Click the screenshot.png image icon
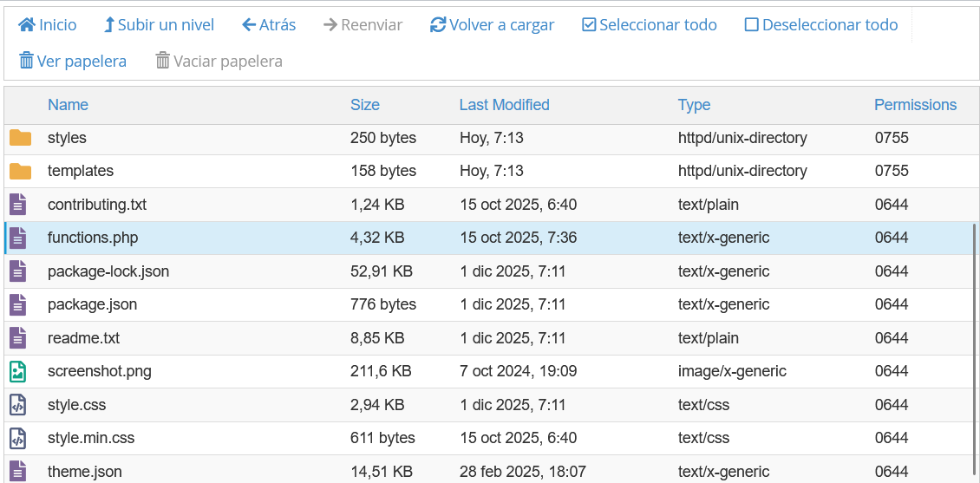This screenshot has height=483, width=980. (18, 371)
